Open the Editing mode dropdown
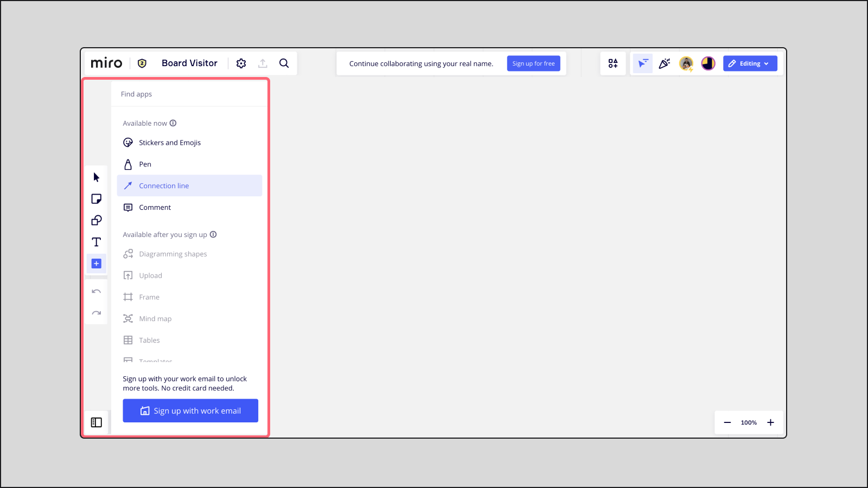 [750, 63]
